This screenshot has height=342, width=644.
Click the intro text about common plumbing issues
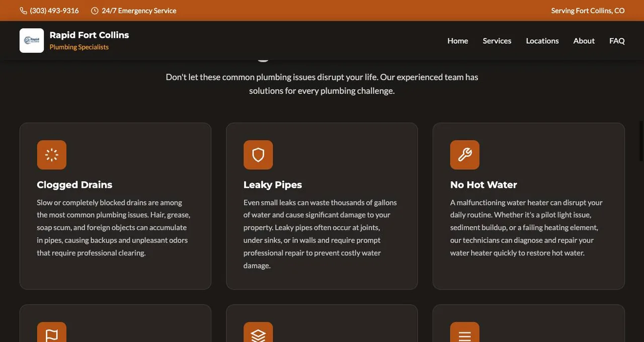point(322,84)
